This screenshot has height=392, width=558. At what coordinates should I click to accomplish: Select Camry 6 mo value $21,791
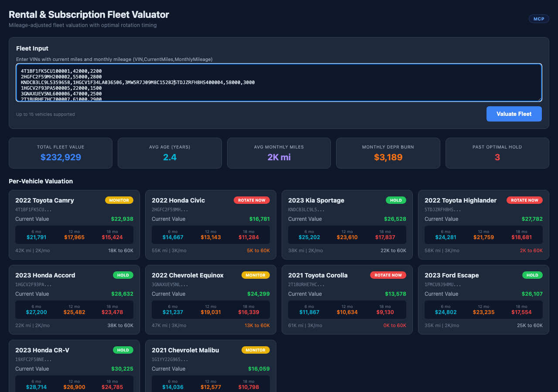tap(36, 237)
